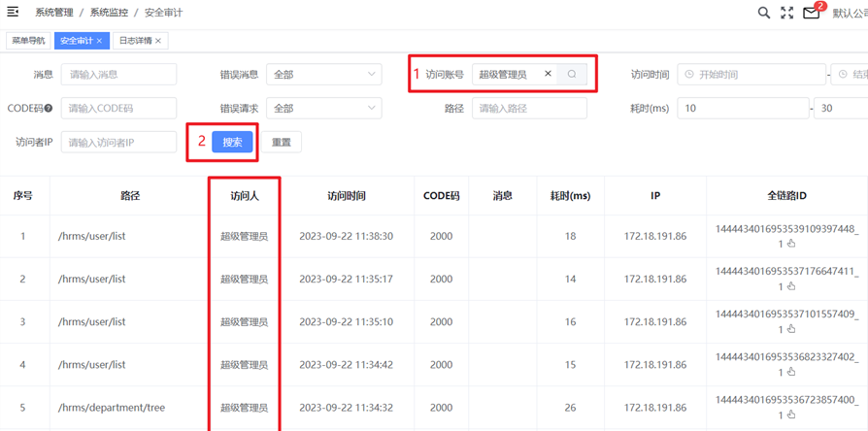The width and height of the screenshot is (868, 431).
Task: Toggle fullscreen mode icon
Action: [x=786, y=13]
